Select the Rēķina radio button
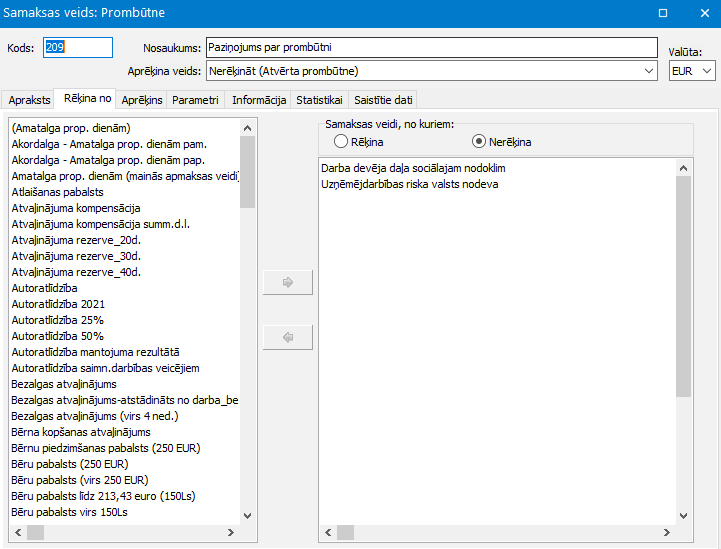 (x=342, y=142)
